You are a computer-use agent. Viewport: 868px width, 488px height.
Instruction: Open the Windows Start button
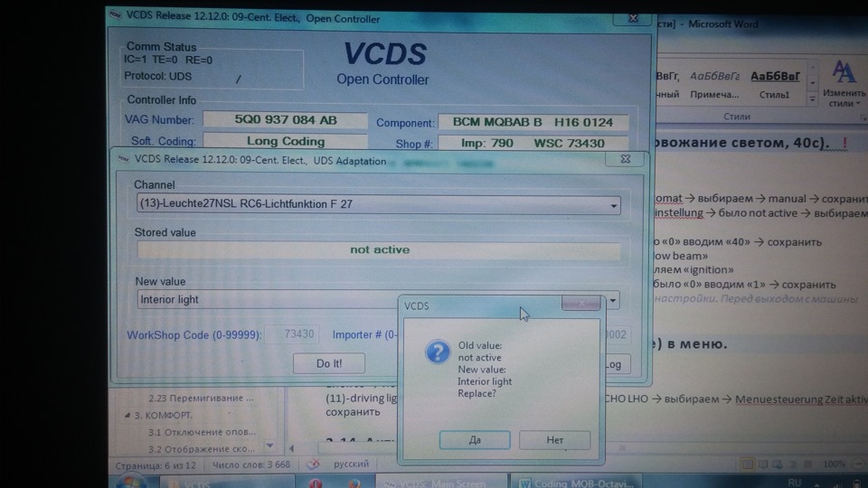[x=130, y=482]
